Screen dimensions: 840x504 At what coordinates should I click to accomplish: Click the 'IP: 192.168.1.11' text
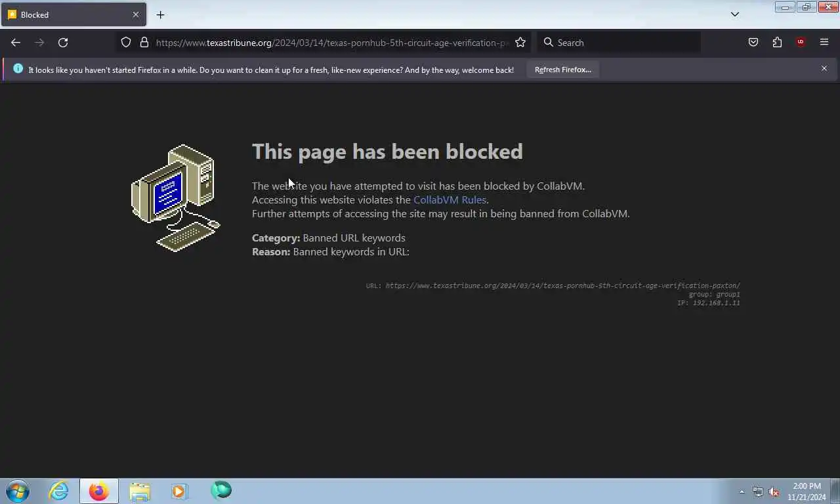tap(709, 303)
